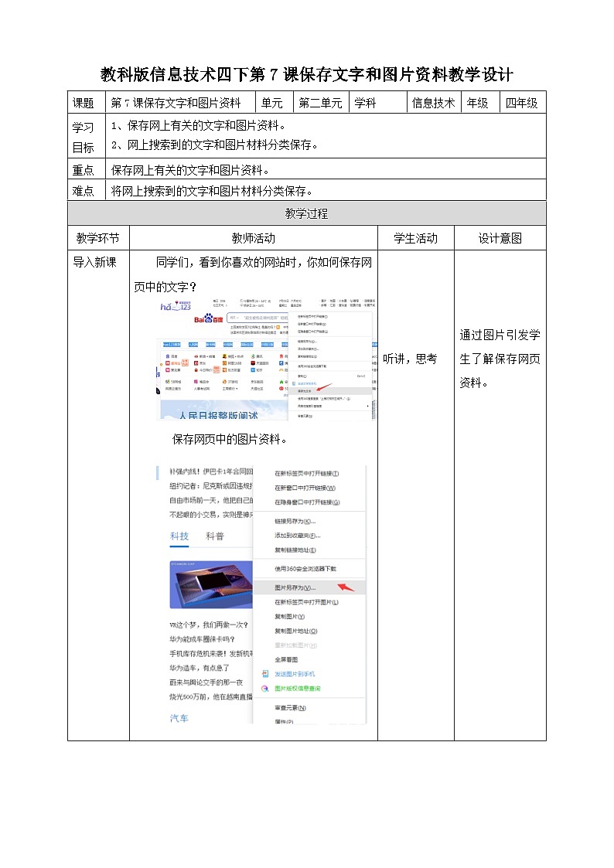
Task: Open the headline 补强内线！伊巴卡1年合同
Action: (211, 471)
